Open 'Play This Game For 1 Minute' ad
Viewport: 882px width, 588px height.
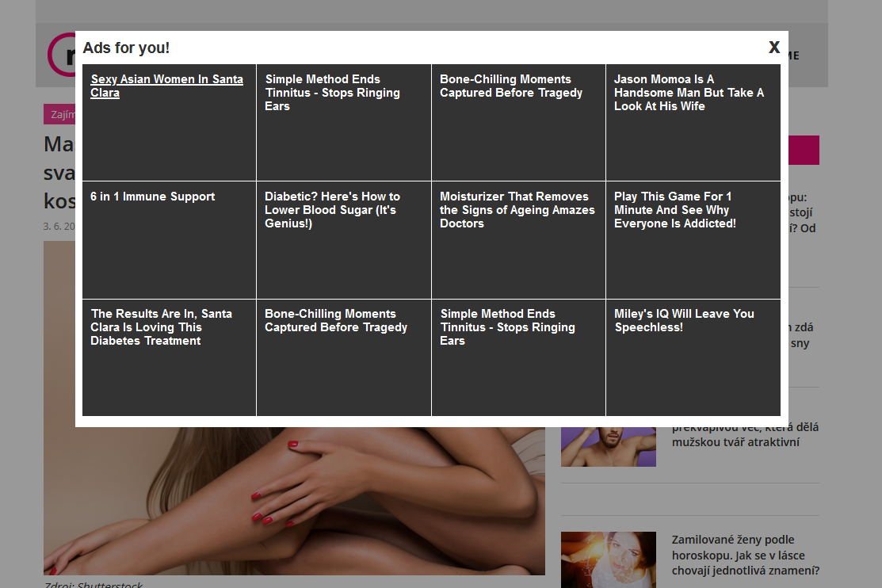click(693, 240)
